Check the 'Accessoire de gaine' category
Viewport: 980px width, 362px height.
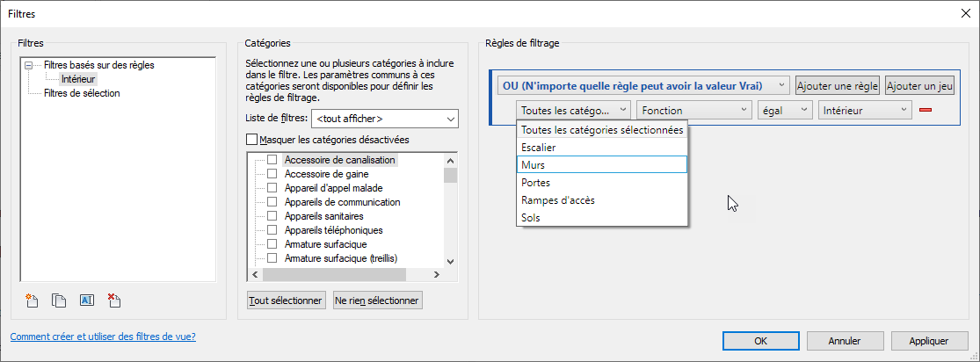[272, 174]
